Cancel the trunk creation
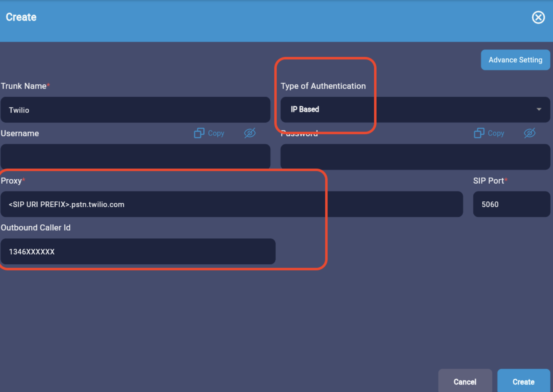The height and width of the screenshot is (392, 553). [465, 382]
